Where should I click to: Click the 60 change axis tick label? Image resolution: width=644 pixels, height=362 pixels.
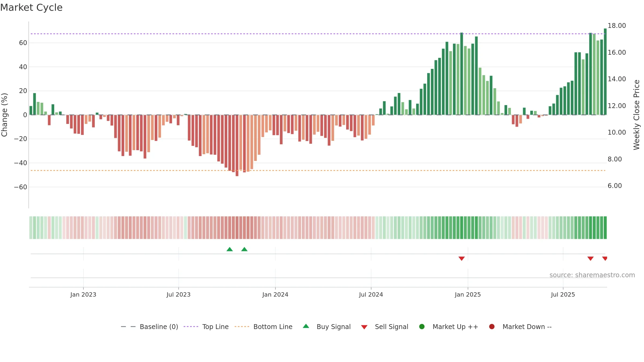(23, 43)
